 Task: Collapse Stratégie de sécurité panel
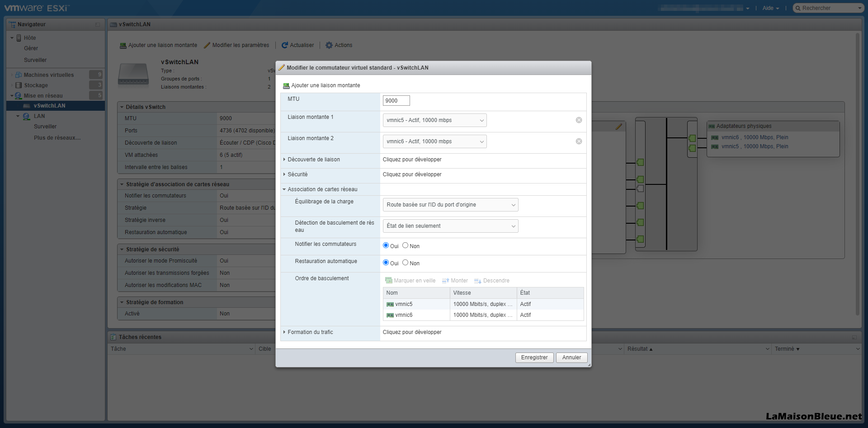coord(122,249)
